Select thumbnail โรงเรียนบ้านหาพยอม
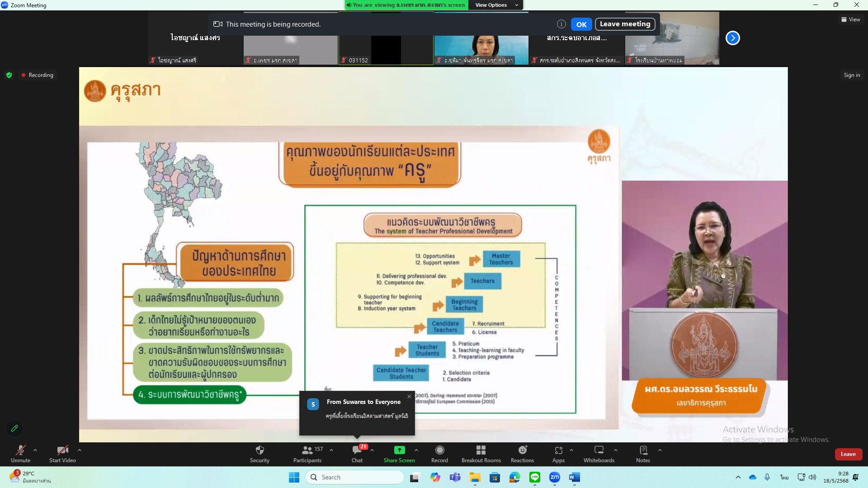The height and width of the screenshot is (488, 868). pos(672,38)
